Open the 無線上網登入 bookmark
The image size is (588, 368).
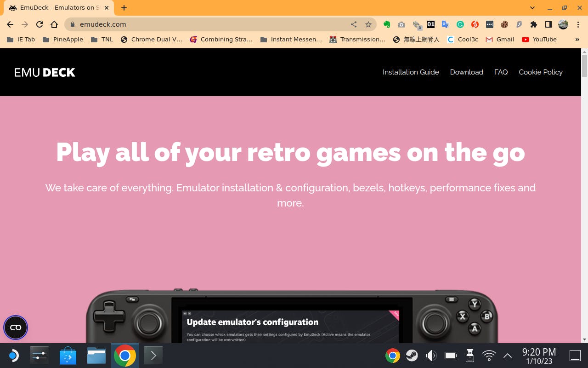[417, 40]
